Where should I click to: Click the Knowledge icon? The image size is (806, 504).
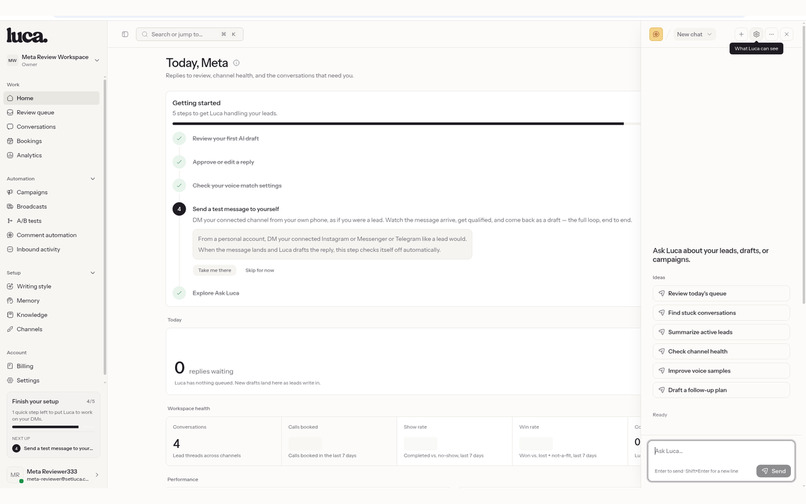[x=10, y=315]
